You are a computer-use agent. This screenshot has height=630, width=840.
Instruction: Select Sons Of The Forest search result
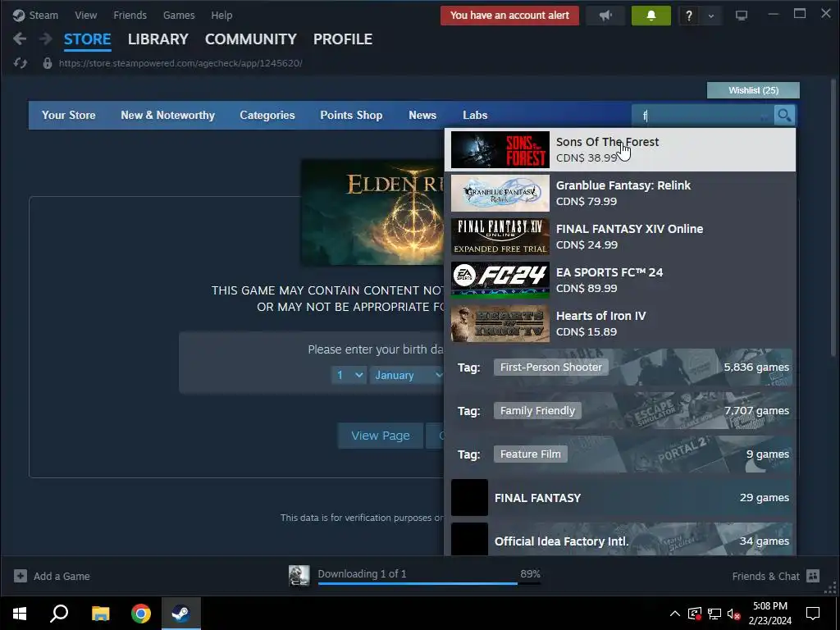tap(620, 149)
